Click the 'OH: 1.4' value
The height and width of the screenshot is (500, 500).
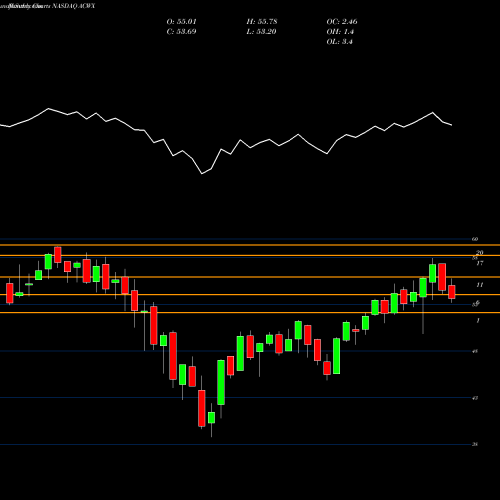click(x=340, y=32)
